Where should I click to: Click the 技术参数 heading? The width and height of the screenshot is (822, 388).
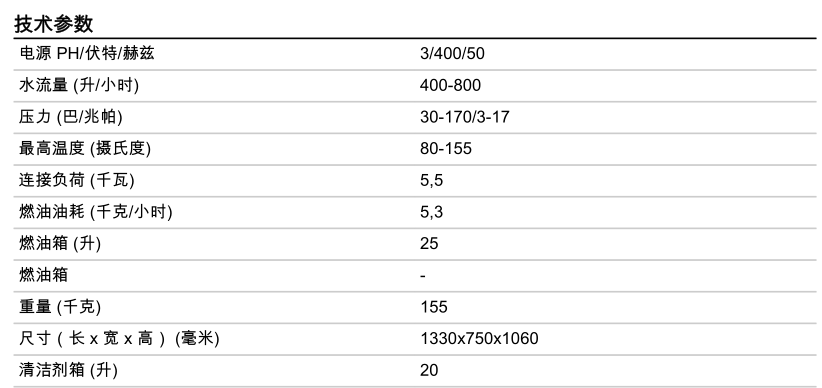[53, 24]
